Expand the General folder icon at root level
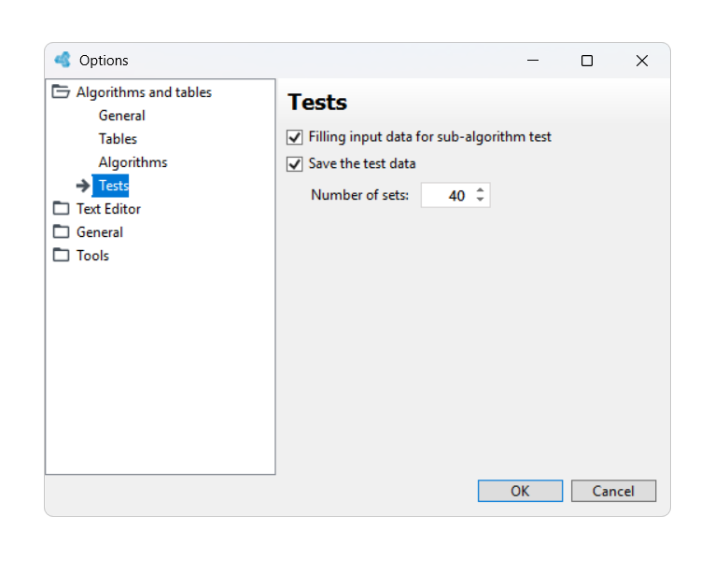This screenshot has width=728, height=571. (x=61, y=231)
